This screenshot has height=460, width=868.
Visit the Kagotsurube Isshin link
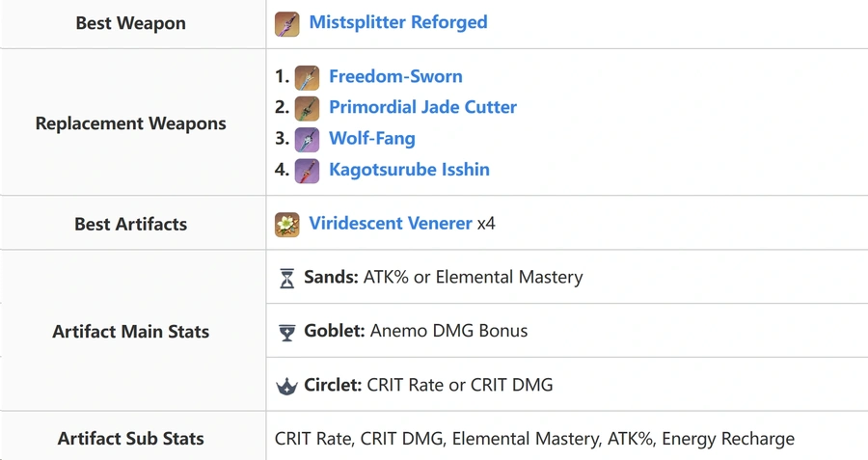tap(409, 170)
